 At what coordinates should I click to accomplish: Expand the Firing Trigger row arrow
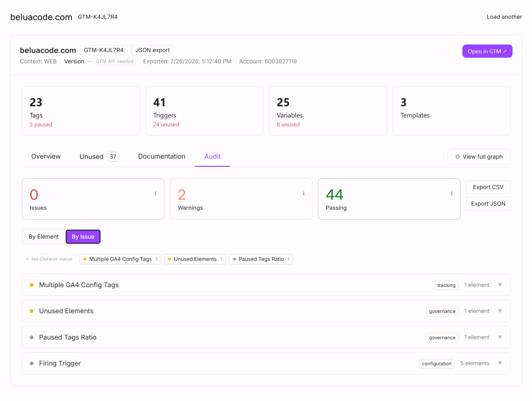(500, 363)
